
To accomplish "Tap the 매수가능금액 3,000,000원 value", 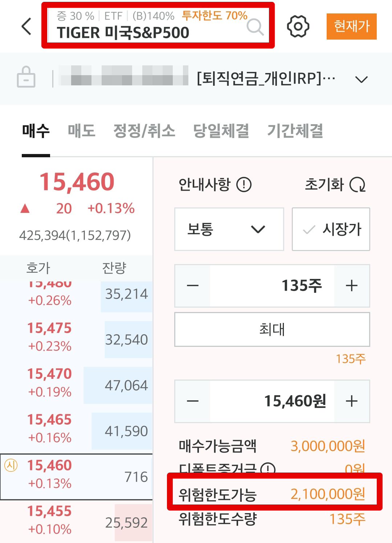I will click(x=328, y=446).
